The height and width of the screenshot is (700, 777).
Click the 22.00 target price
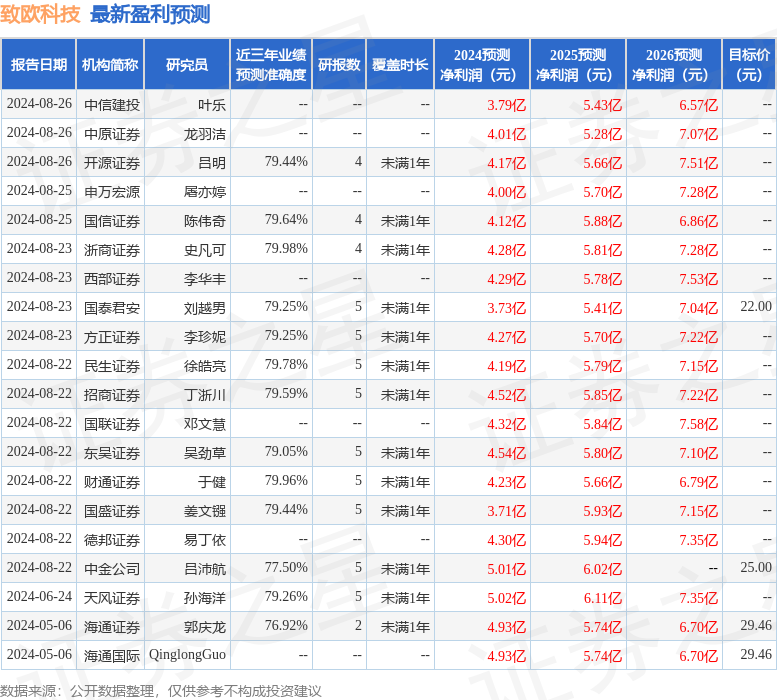(x=756, y=306)
